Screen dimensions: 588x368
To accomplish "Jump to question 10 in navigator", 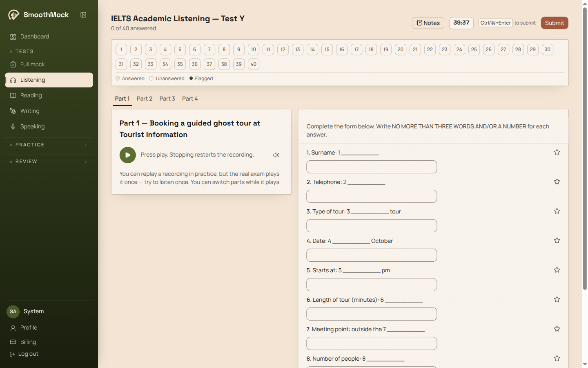I will 254,49.
